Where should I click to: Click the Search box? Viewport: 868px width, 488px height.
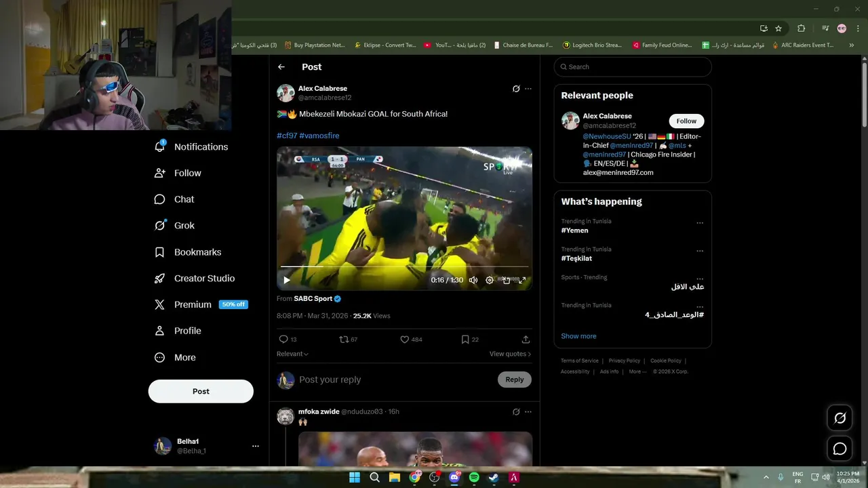pos(633,67)
